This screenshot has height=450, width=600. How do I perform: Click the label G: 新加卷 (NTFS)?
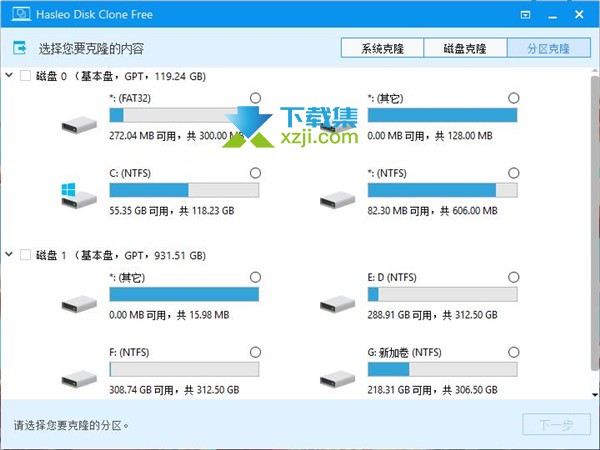(x=404, y=352)
